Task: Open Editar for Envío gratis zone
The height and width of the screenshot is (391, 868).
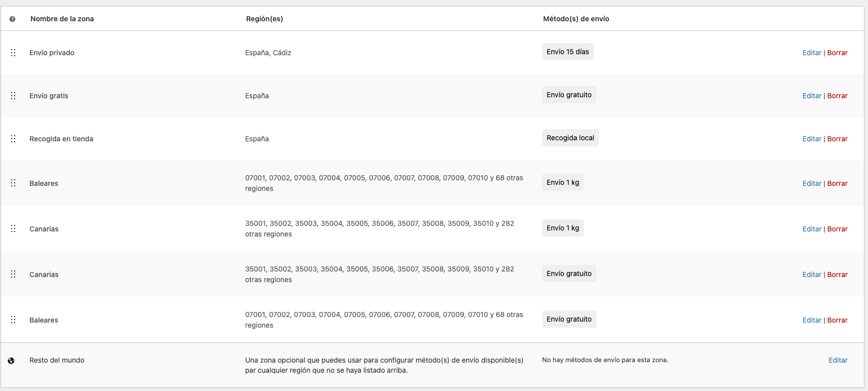Action: point(812,96)
